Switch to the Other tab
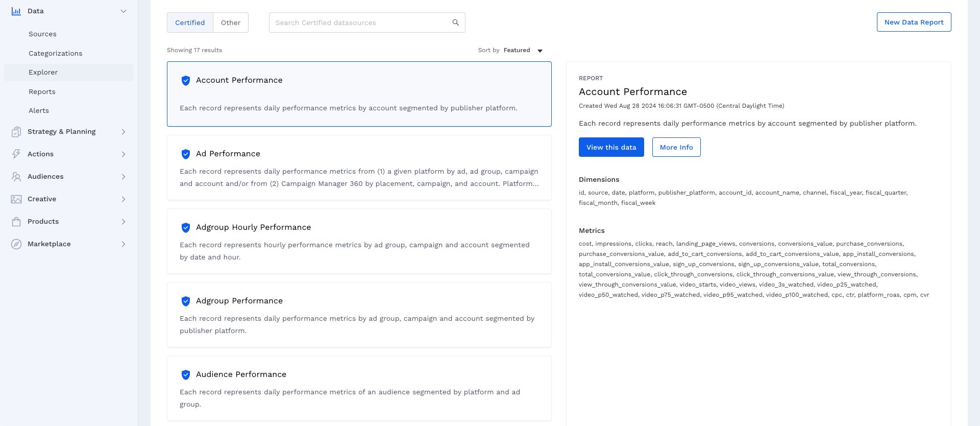 [x=231, y=22]
